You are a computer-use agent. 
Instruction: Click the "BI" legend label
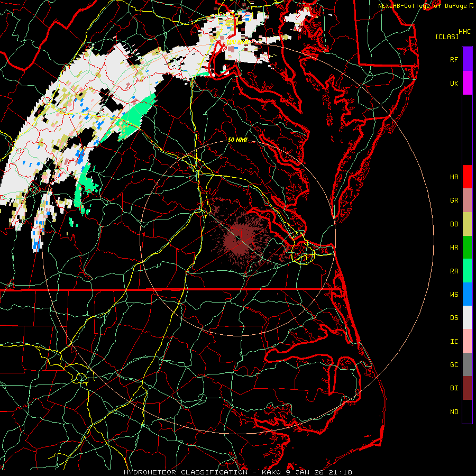454,388
